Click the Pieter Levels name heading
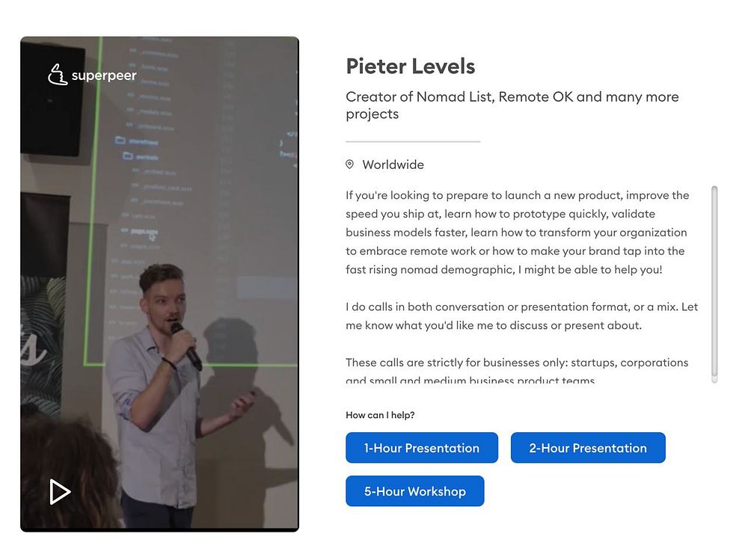The width and height of the screenshot is (748, 560). [x=411, y=67]
